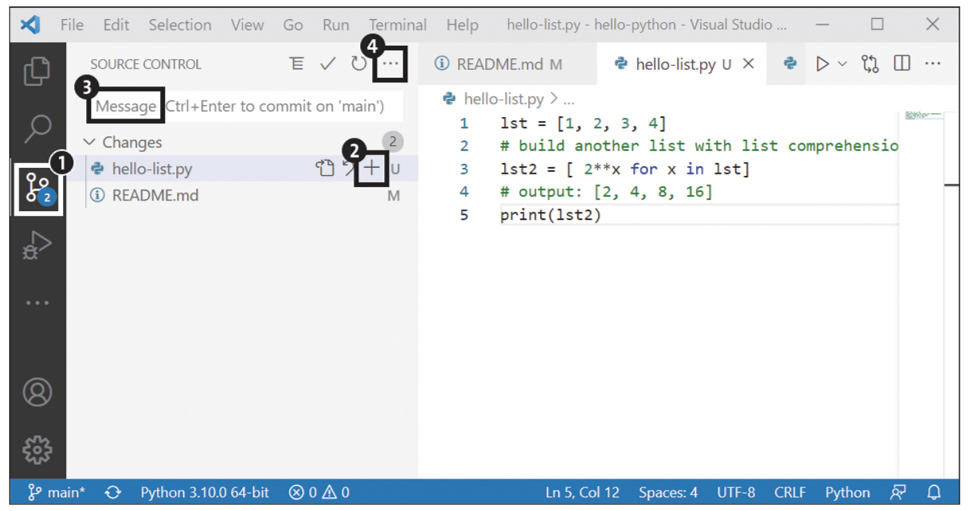
Task: Refresh the Source Control view
Action: pyautogui.click(x=359, y=64)
